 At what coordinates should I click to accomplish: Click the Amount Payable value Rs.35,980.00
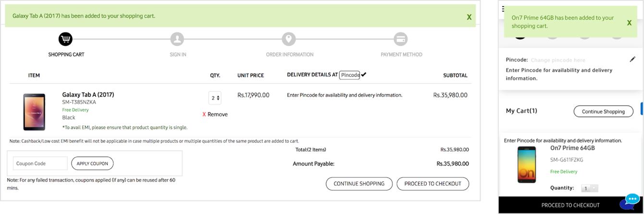(453, 164)
